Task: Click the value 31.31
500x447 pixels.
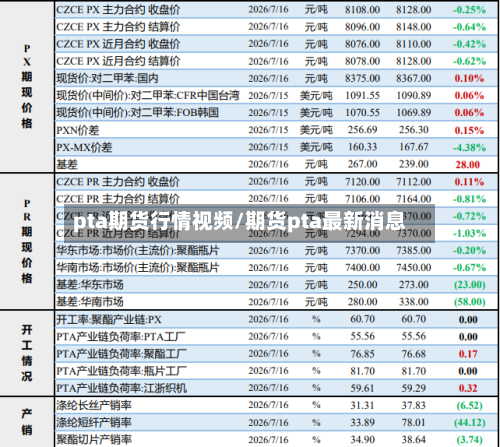Action: pos(362,405)
